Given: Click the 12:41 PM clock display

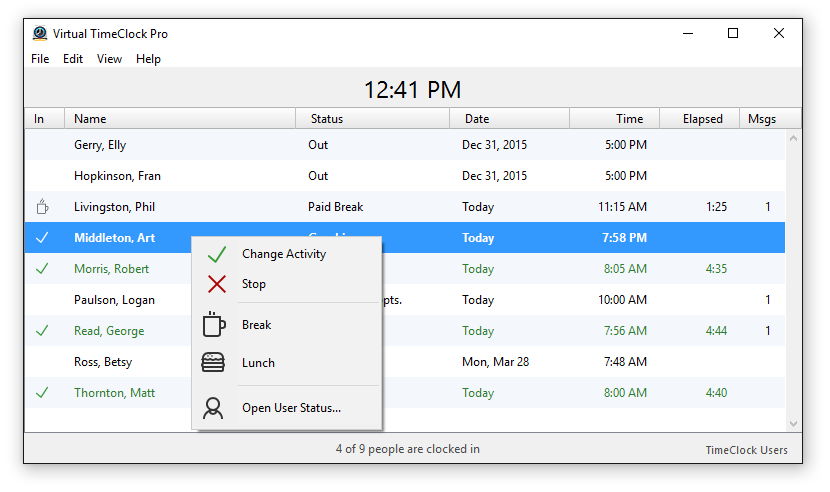Looking at the screenshot, I should point(413,90).
